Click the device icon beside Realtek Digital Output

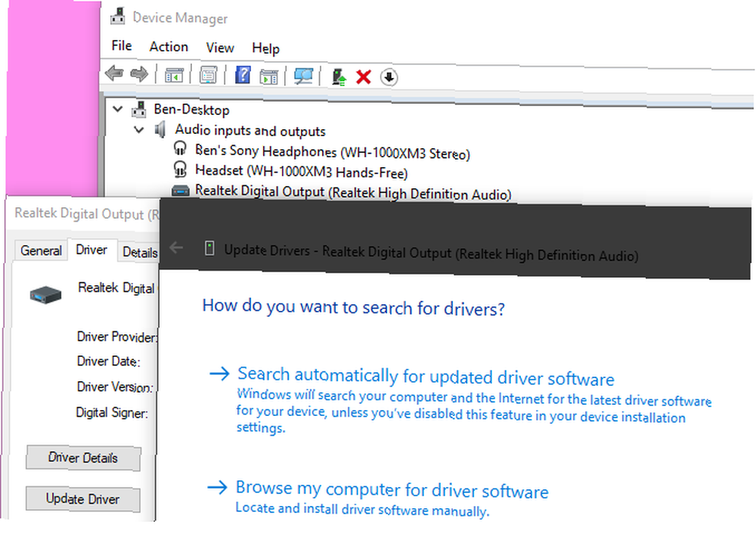tap(181, 190)
